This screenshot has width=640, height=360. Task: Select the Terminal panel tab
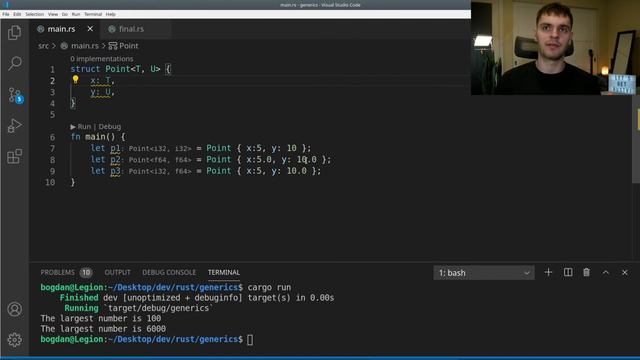pos(224,272)
